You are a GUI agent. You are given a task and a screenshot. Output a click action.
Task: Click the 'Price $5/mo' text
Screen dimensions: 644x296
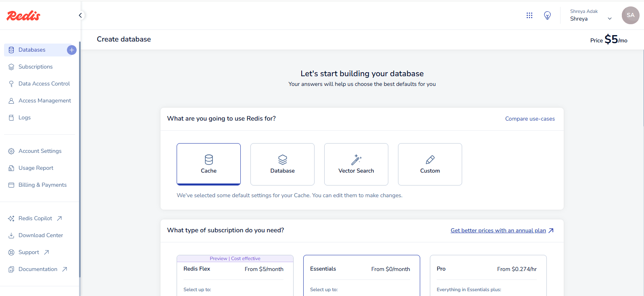[609, 40]
